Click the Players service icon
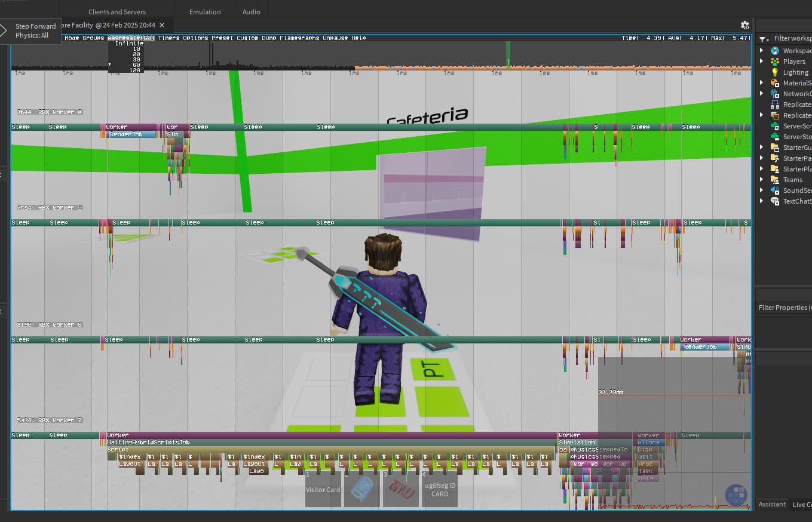 click(x=775, y=62)
